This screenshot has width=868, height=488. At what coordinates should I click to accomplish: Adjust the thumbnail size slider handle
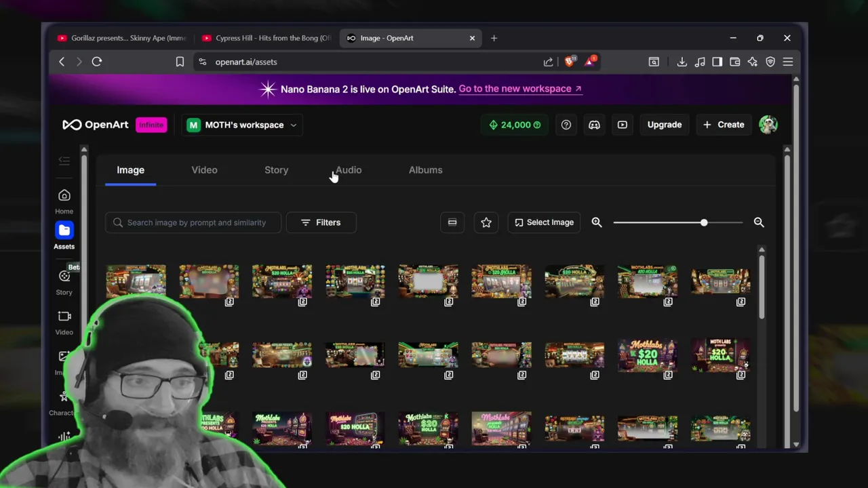(x=704, y=222)
